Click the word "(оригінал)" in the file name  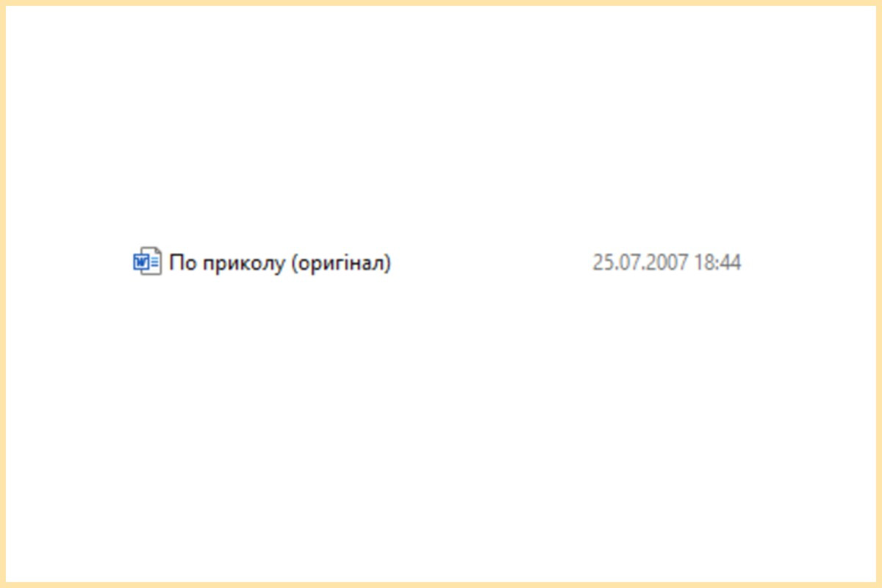tap(341, 263)
